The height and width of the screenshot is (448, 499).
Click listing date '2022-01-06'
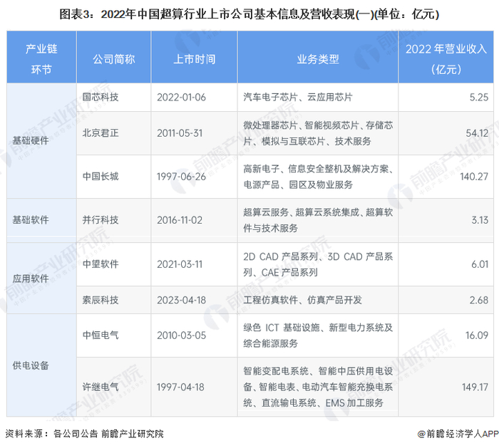pyautogui.click(x=181, y=98)
